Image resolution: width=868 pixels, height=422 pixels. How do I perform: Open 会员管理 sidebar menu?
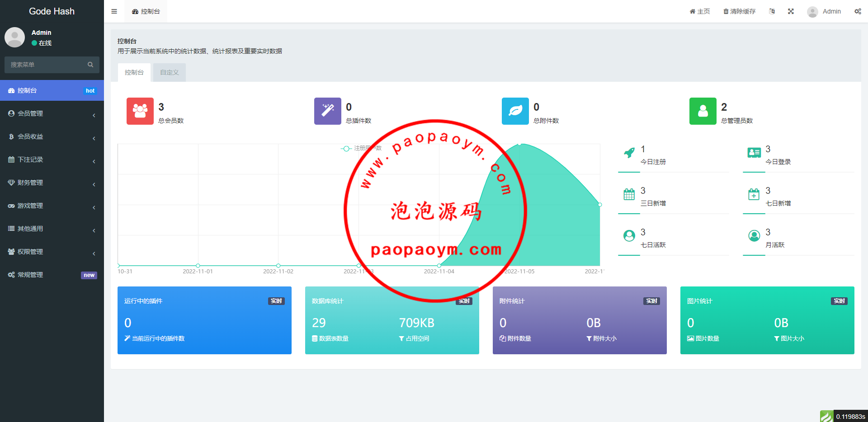pos(52,113)
